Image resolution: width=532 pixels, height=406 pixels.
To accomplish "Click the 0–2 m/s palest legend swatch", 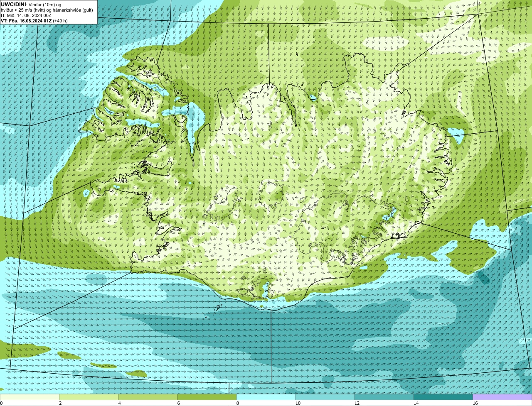I will coord(30,397).
